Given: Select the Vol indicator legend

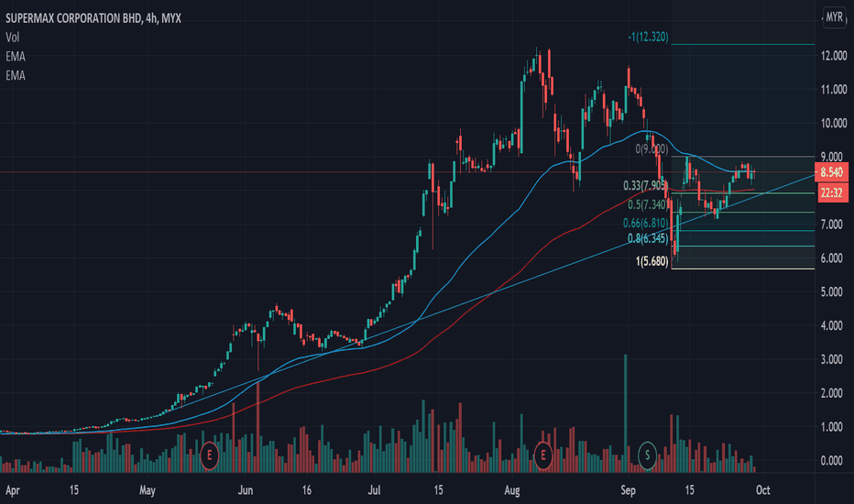Looking at the screenshot, I should pyautogui.click(x=13, y=38).
